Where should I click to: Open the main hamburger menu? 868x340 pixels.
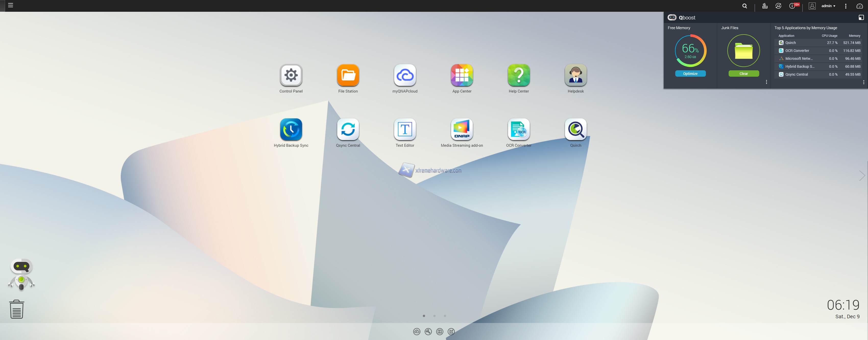click(x=10, y=5)
